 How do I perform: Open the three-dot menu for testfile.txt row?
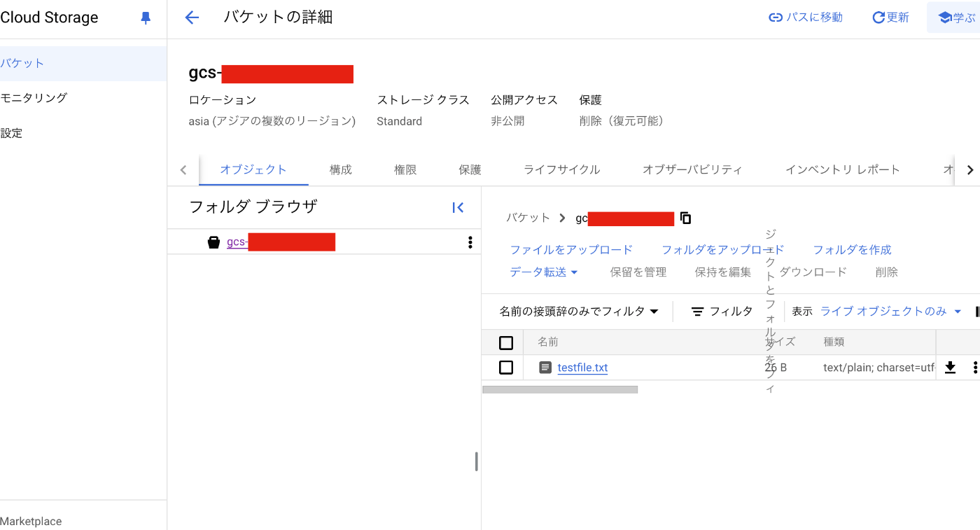point(976,367)
